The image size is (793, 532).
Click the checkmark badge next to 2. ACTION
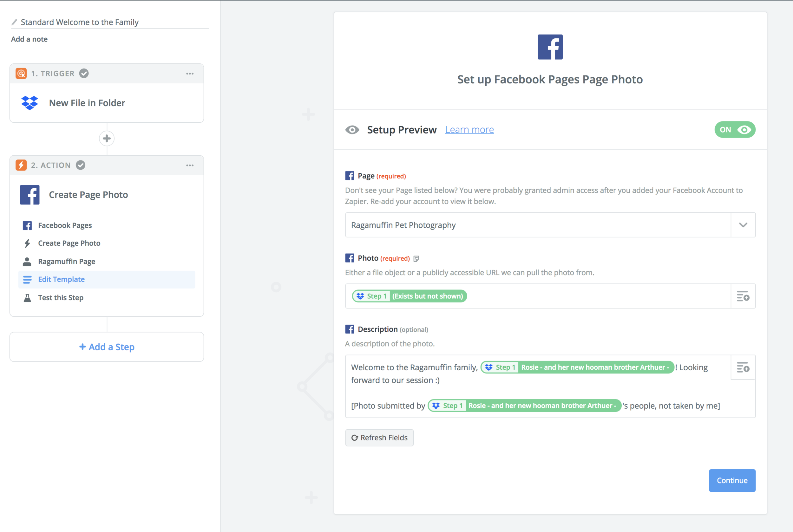pyautogui.click(x=81, y=165)
